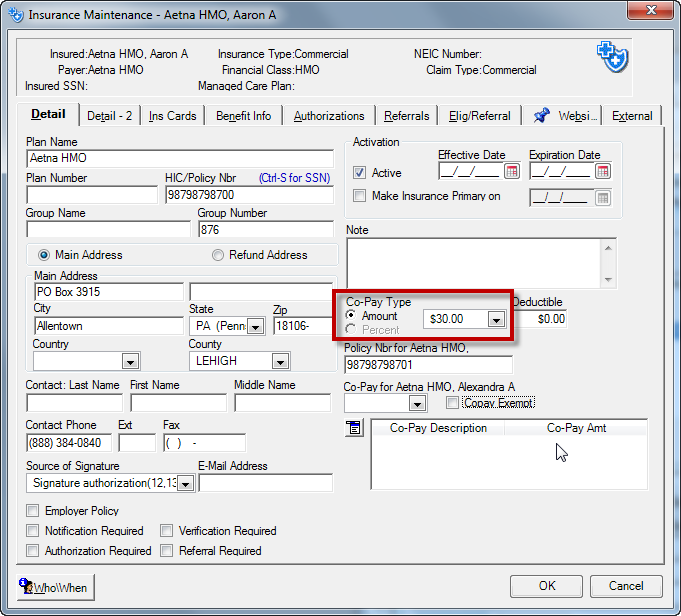Select the Amount co-pay type radio
Image resolution: width=681 pixels, height=616 pixels.
351,315
